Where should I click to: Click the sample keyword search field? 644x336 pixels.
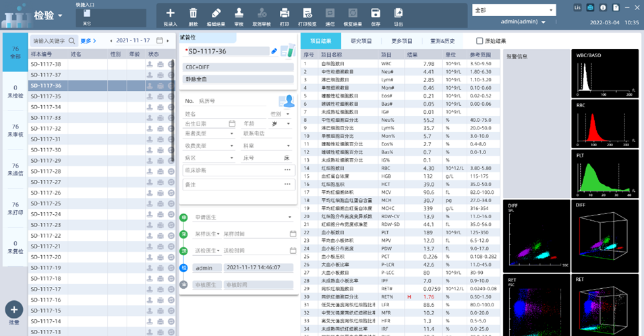tap(50, 41)
